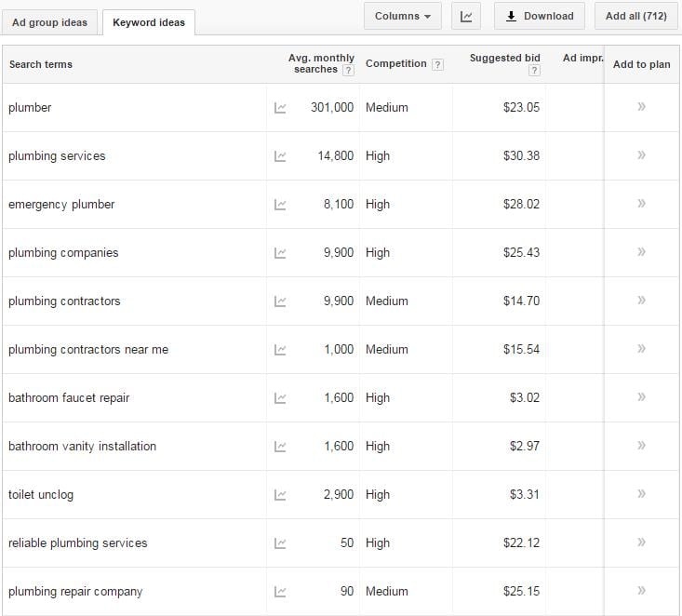Click the 8,100 searches value
This screenshot has height=616, width=682.
coord(339,204)
